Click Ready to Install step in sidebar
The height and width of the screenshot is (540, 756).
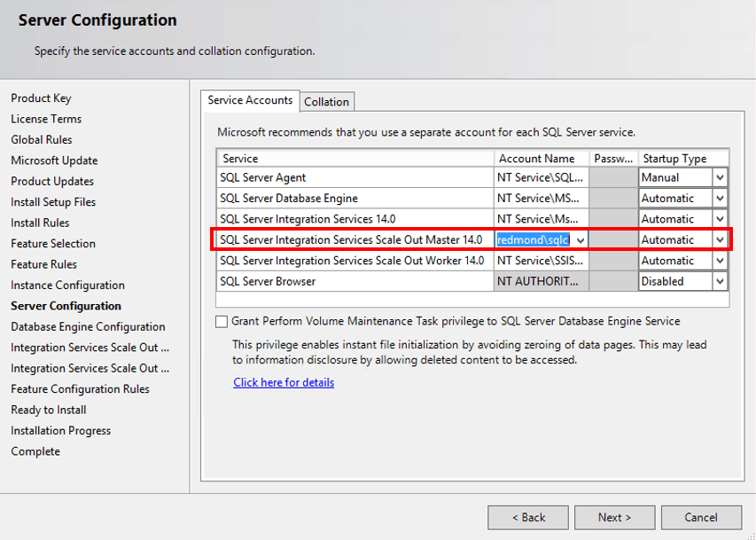tap(49, 410)
